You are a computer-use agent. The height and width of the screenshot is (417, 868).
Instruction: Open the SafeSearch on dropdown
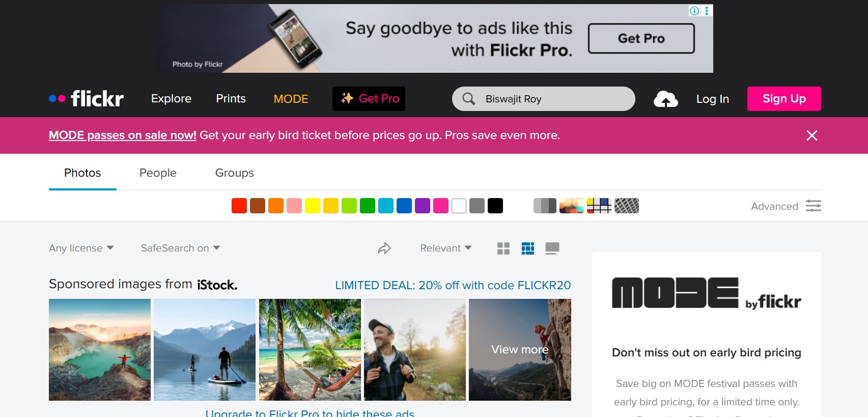180,248
